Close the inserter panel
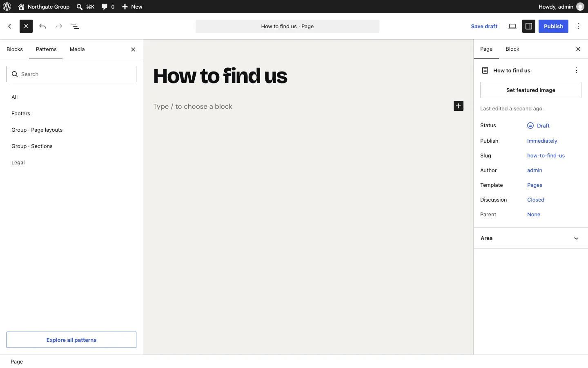The image size is (588, 368). click(x=133, y=49)
